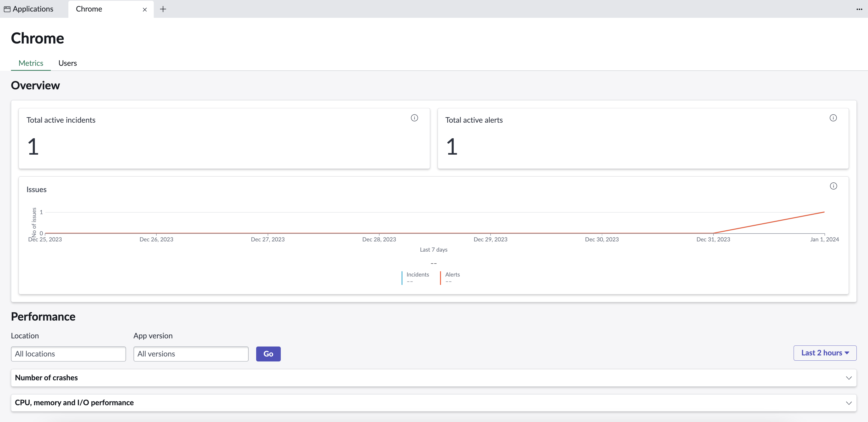Open the Last 2 hours time range dropdown
The height and width of the screenshot is (422, 868).
(x=825, y=353)
